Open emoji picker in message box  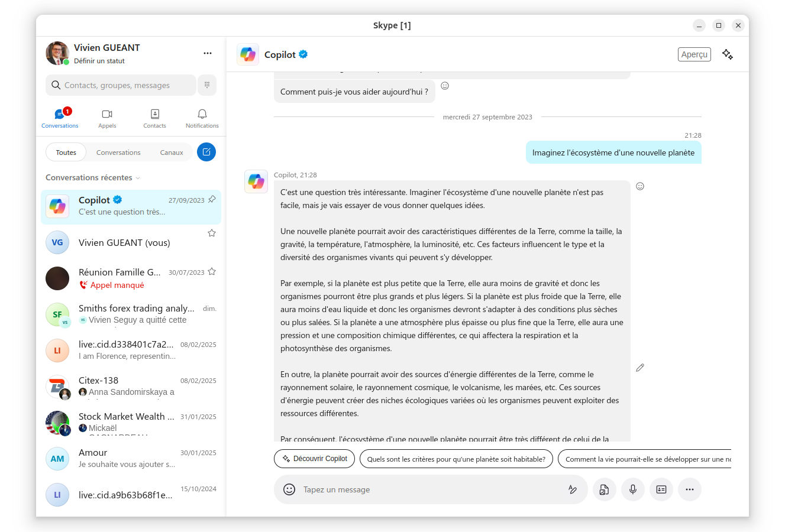(x=289, y=489)
